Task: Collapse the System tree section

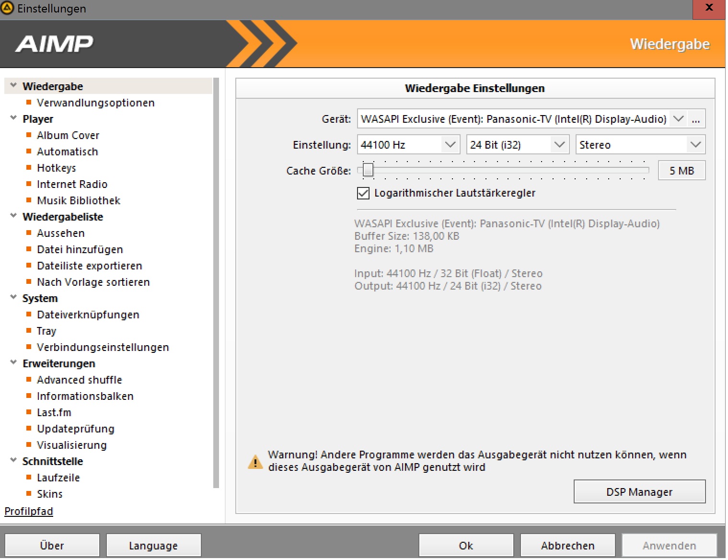Action: [13, 297]
